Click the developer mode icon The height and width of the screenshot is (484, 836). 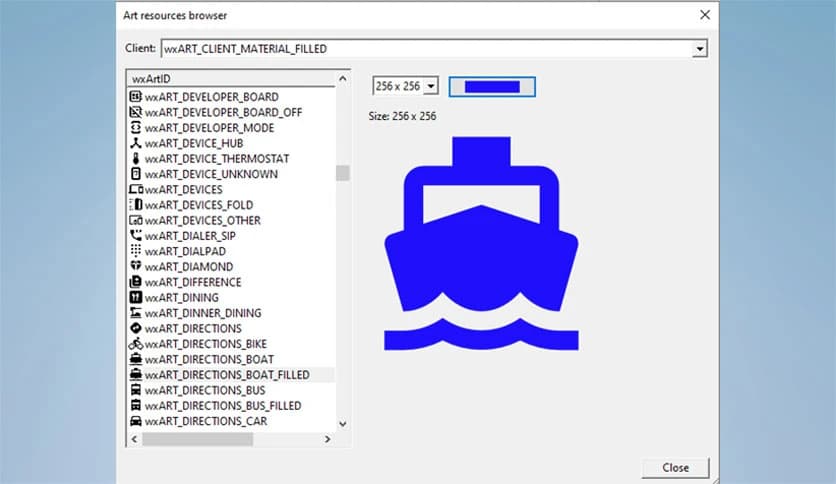(136, 127)
